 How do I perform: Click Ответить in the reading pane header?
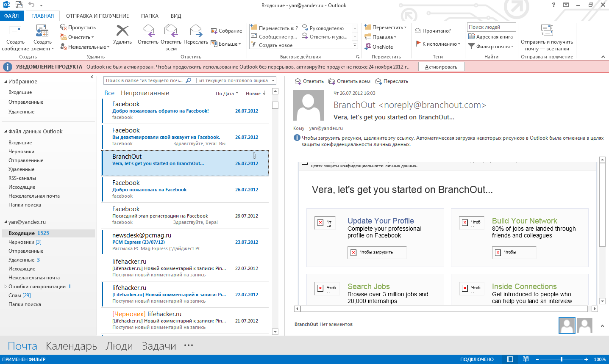(309, 81)
